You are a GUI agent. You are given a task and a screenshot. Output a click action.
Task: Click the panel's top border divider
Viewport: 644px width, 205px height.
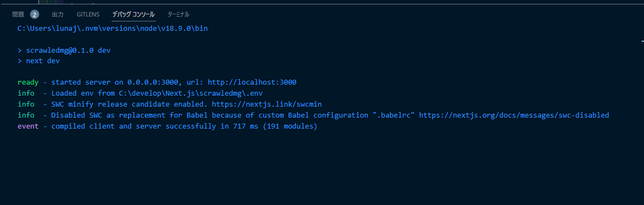pos(322,4)
